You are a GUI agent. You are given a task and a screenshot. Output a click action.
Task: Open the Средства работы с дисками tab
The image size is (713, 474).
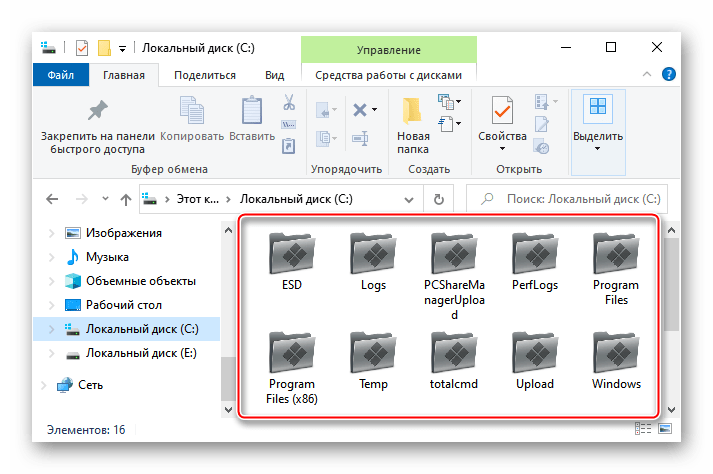click(388, 75)
